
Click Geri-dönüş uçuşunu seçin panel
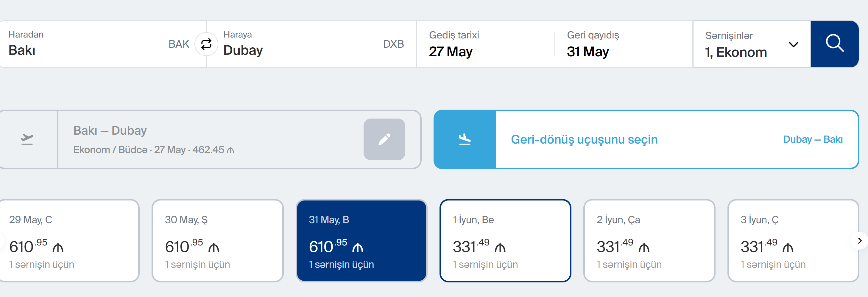tap(584, 140)
